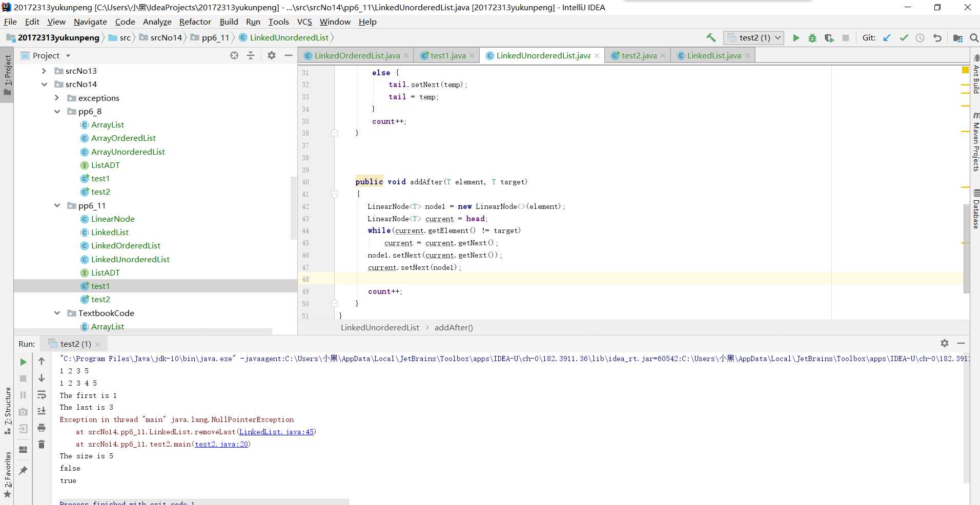Viewport: 980px width, 505px height.
Task: Click the yellow inspection status indicator
Action: click(x=965, y=70)
